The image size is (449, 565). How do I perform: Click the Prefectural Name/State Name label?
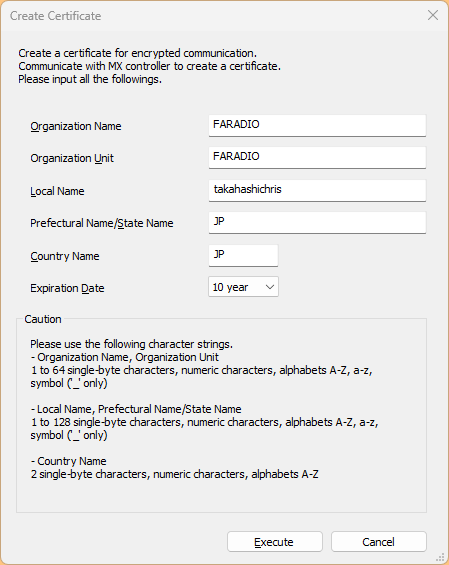point(102,223)
